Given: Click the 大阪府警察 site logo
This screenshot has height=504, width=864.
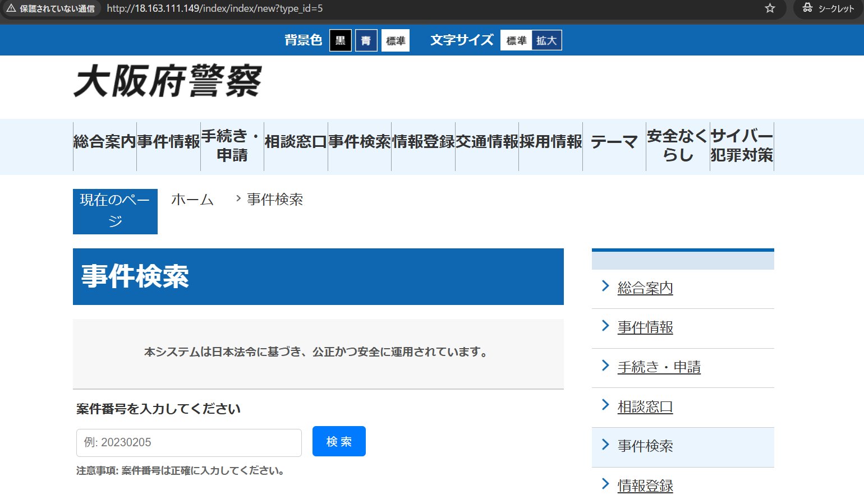Looking at the screenshot, I should click(x=168, y=81).
